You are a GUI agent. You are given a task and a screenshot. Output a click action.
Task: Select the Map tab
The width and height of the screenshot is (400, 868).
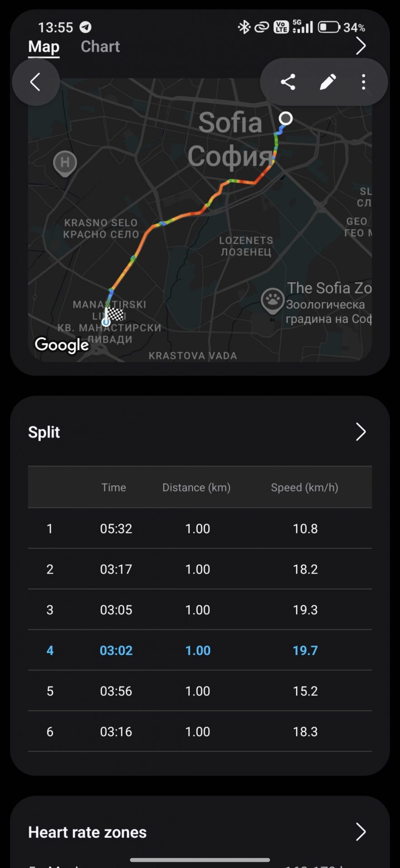[x=44, y=47]
